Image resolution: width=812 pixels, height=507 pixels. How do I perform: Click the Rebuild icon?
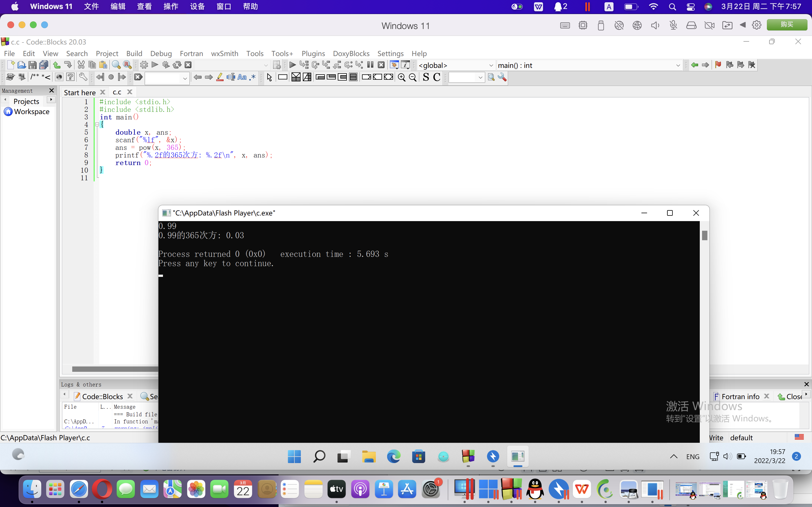point(177,65)
